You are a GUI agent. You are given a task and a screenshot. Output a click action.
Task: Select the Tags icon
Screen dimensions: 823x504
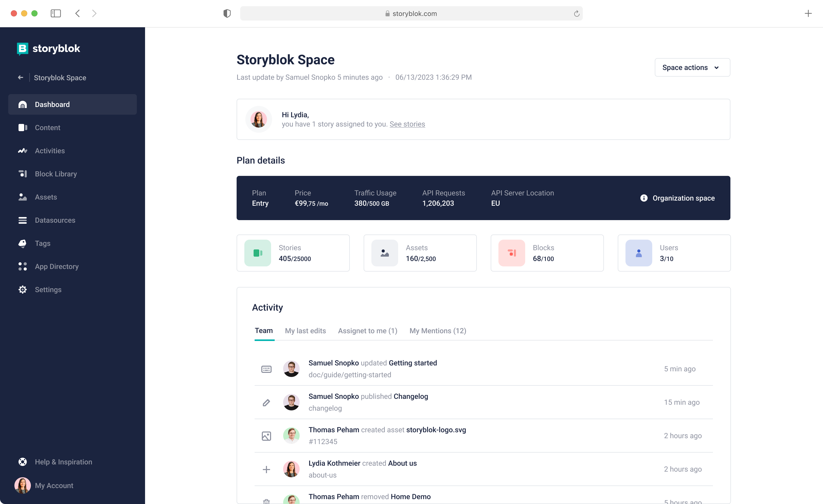point(22,243)
